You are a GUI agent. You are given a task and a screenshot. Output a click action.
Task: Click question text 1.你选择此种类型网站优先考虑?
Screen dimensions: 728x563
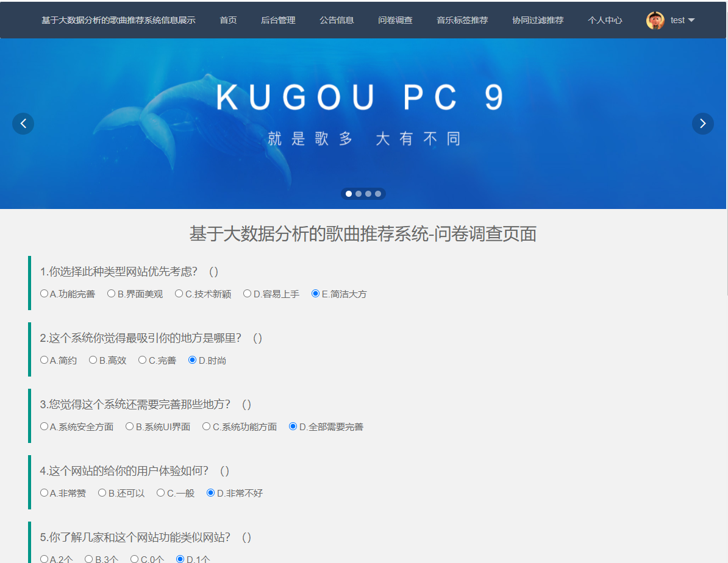118,272
